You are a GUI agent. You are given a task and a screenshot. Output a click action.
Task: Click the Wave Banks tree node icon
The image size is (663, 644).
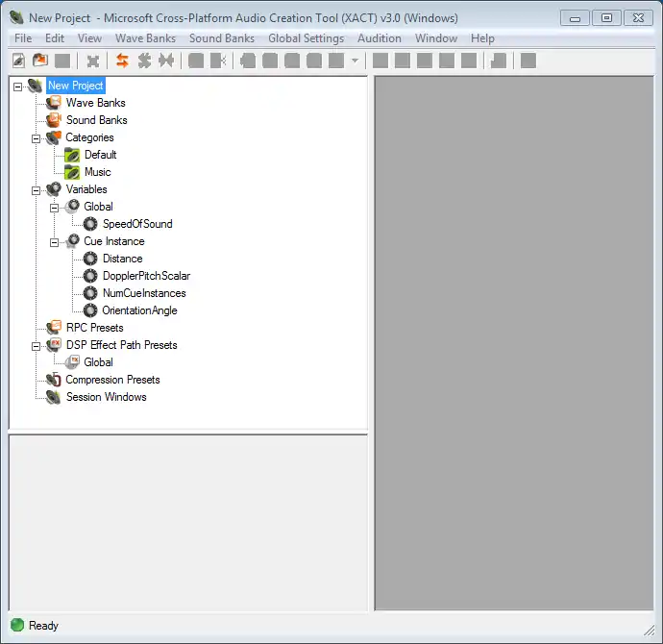tap(54, 103)
